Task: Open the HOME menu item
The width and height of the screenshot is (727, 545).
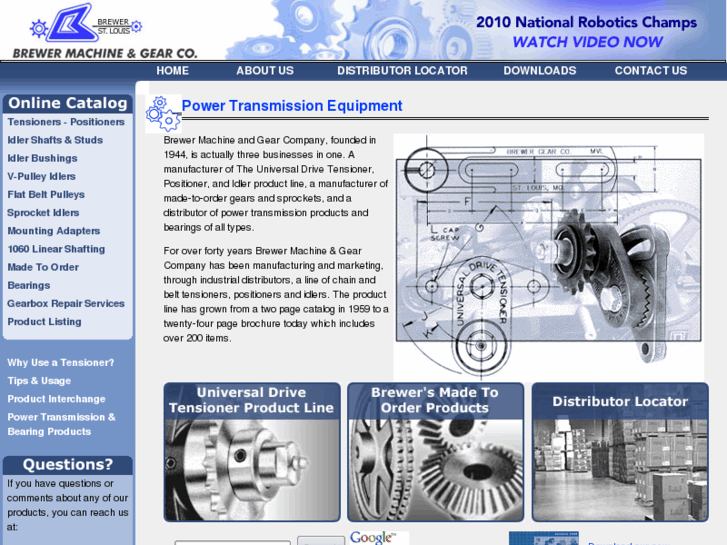Action: pyautogui.click(x=172, y=71)
